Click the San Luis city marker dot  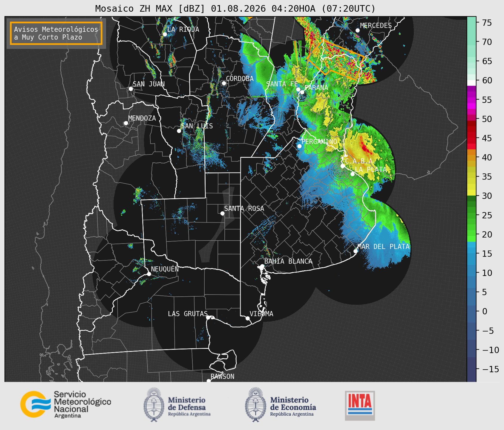(179, 131)
